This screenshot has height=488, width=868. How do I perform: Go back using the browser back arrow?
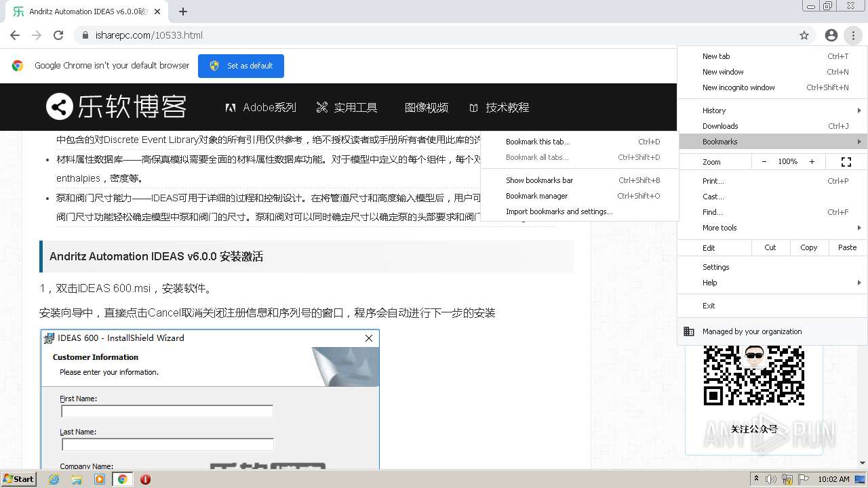[15, 35]
